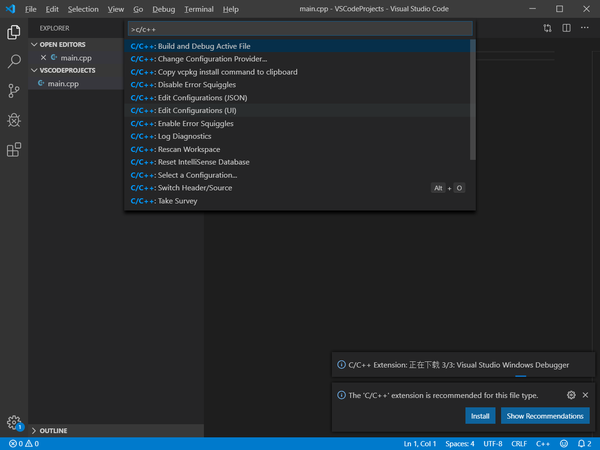Open the Debug view bug icon
600x450 pixels.
14,120
